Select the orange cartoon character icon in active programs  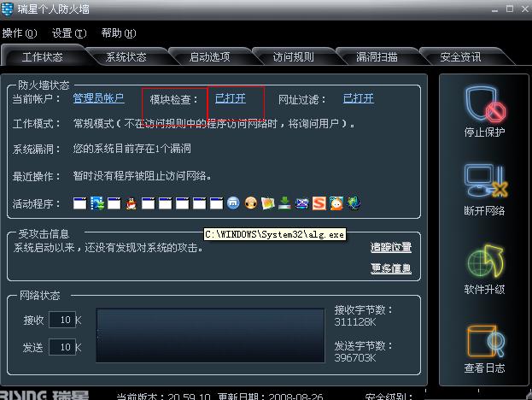(336, 203)
